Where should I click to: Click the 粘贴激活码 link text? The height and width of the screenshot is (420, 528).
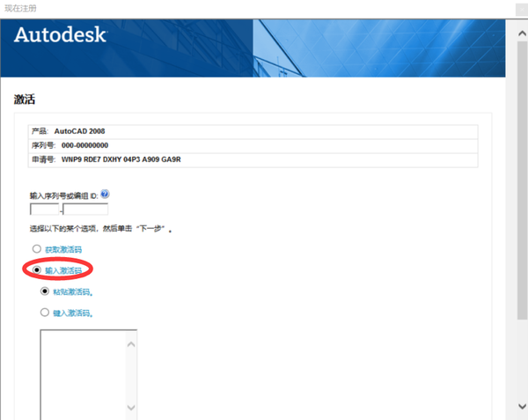(73, 291)
